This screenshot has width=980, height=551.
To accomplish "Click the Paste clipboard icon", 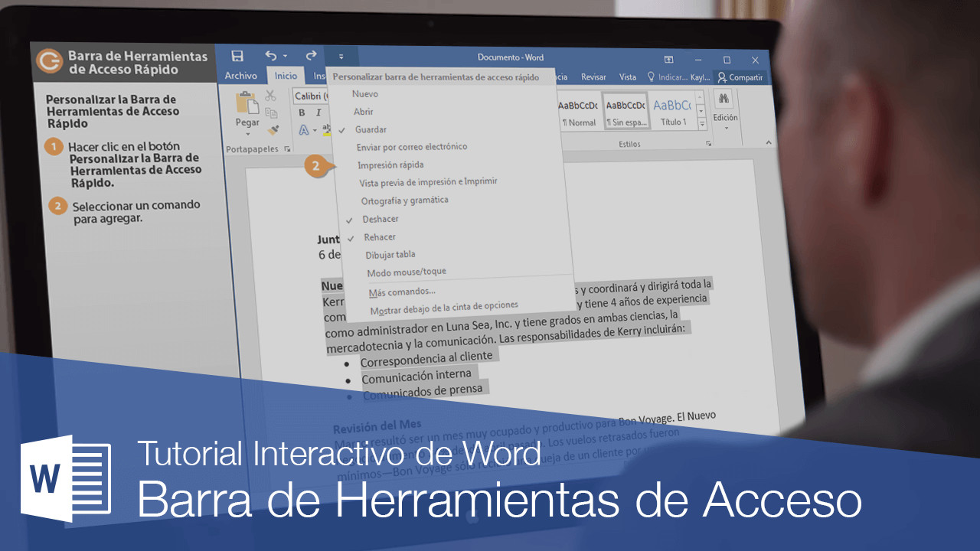I will (247, 103).
